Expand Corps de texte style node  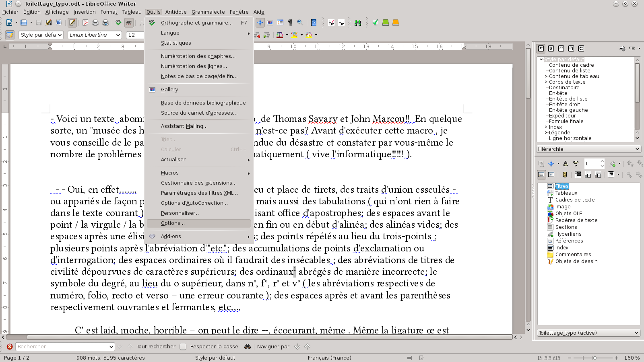(546, 82)
